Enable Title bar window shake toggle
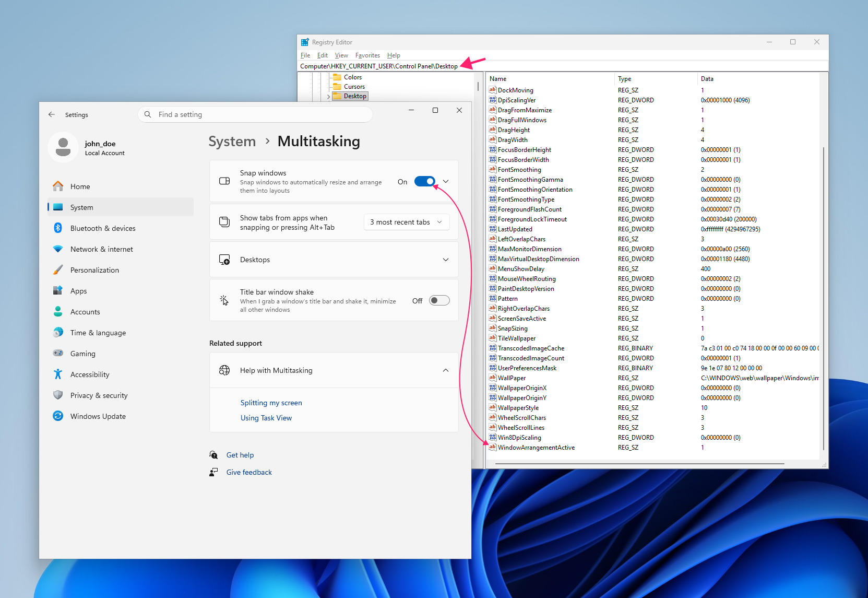868x598 pixels. coord(439,300)
